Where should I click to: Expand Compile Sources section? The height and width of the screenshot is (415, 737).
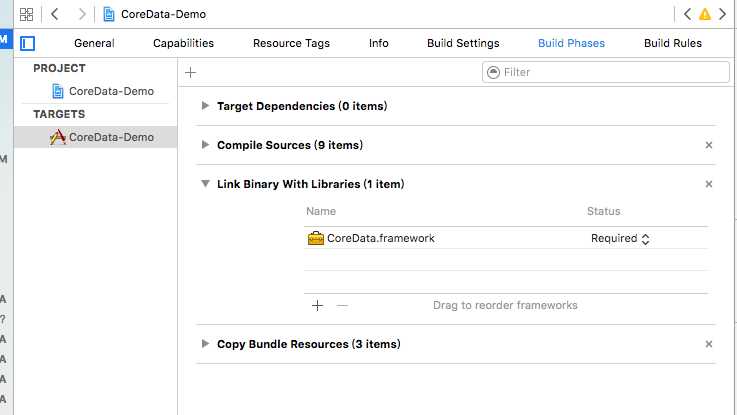205,145
